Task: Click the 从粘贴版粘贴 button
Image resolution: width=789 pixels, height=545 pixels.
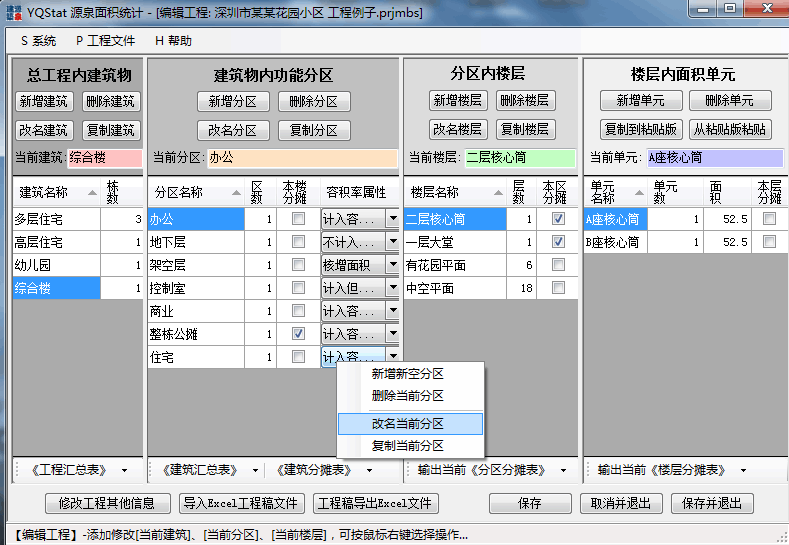Action: tap(730, 129)
